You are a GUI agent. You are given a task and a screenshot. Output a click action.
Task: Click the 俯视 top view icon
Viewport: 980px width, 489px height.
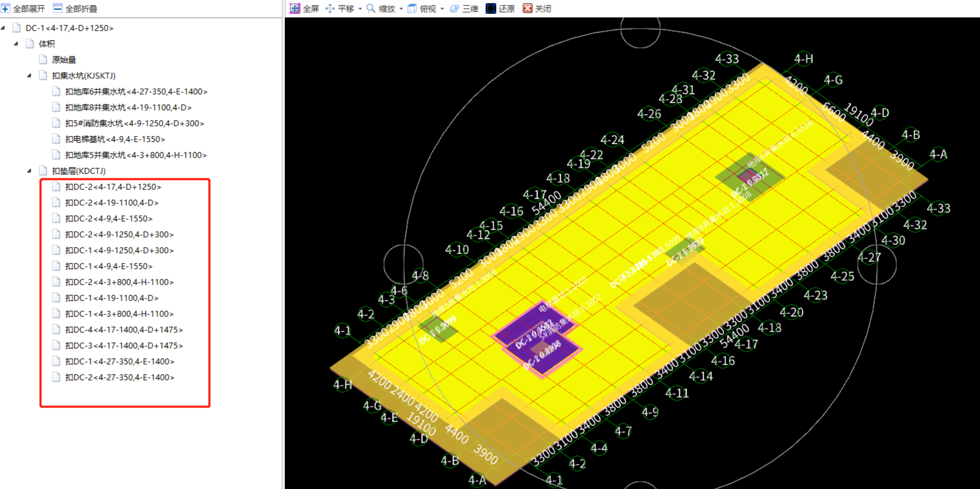412,8
